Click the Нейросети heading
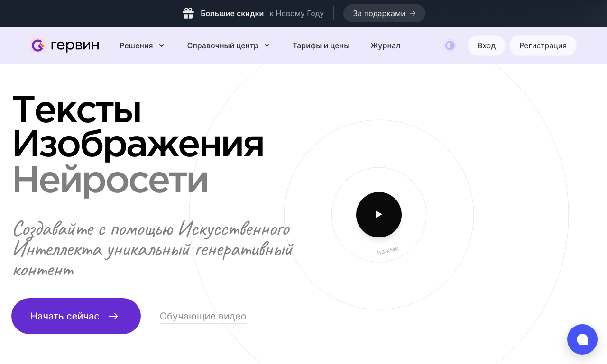 click(110, 181)
